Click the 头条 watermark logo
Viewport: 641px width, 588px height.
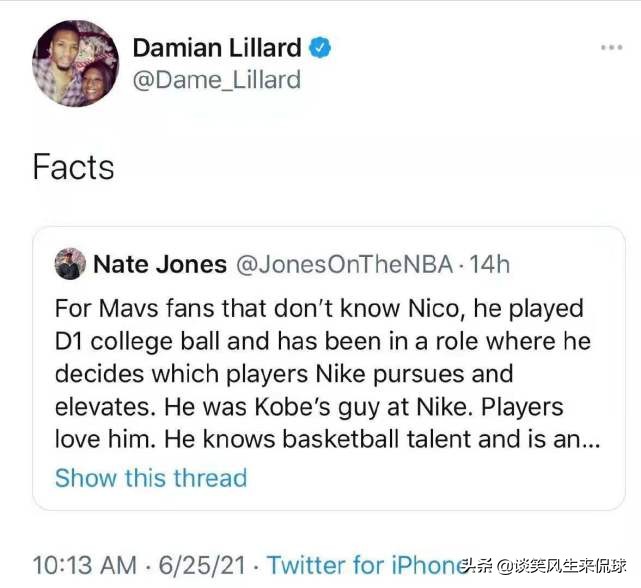(x=479, y=564)
